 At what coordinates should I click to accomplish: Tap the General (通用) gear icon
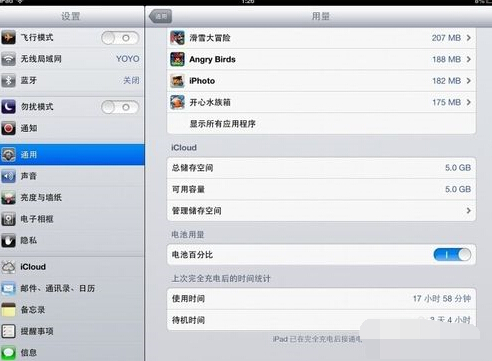point(8,155)
